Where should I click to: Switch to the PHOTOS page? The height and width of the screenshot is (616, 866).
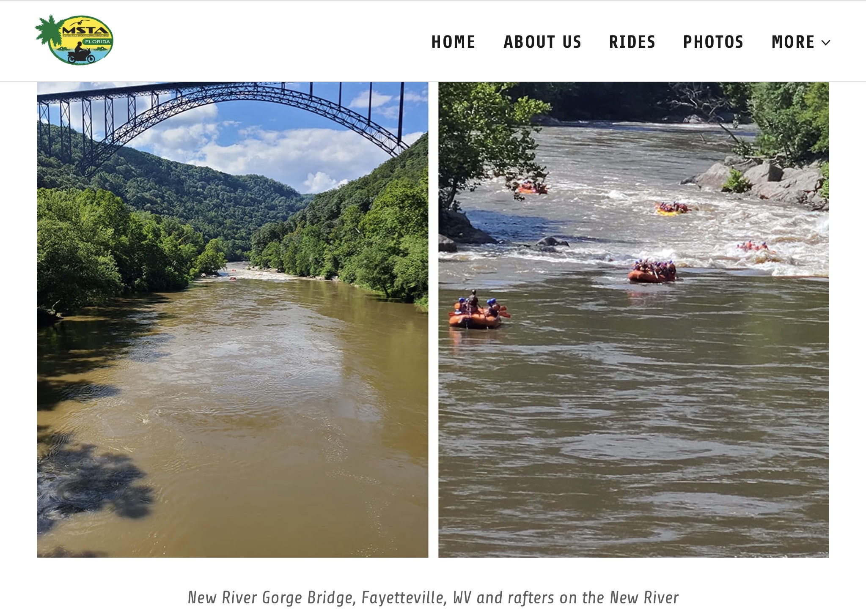pos(713,42)
